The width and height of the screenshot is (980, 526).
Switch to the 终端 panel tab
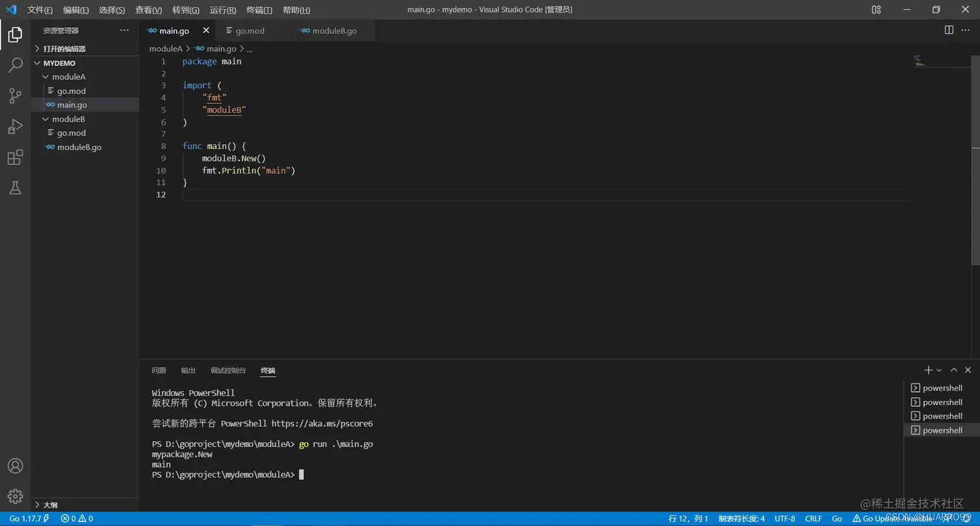268,371
